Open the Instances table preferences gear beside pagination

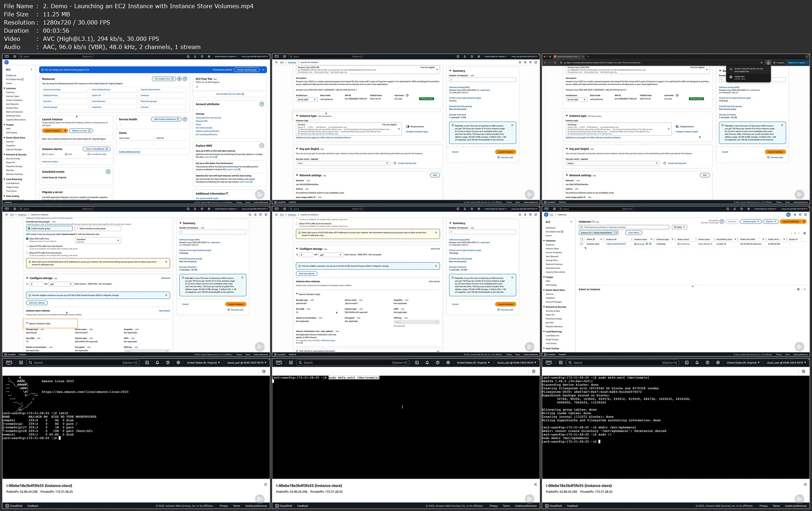[x=805, y=233]
